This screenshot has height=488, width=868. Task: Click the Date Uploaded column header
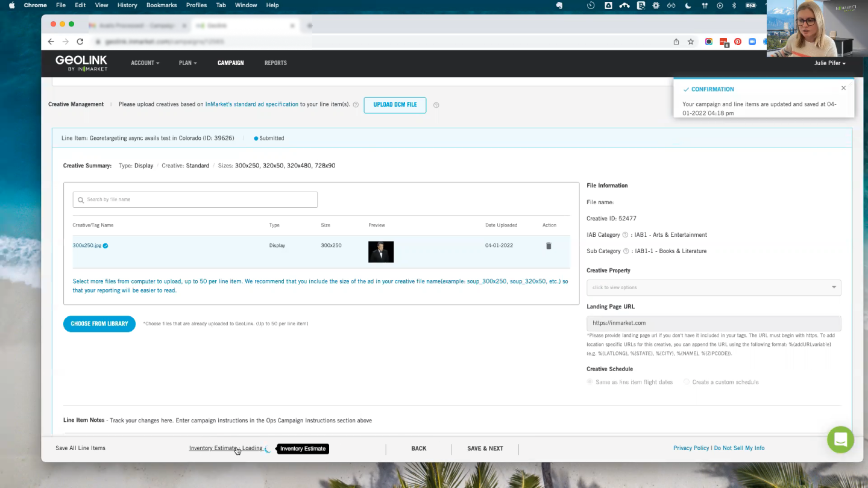coord(501,225)
